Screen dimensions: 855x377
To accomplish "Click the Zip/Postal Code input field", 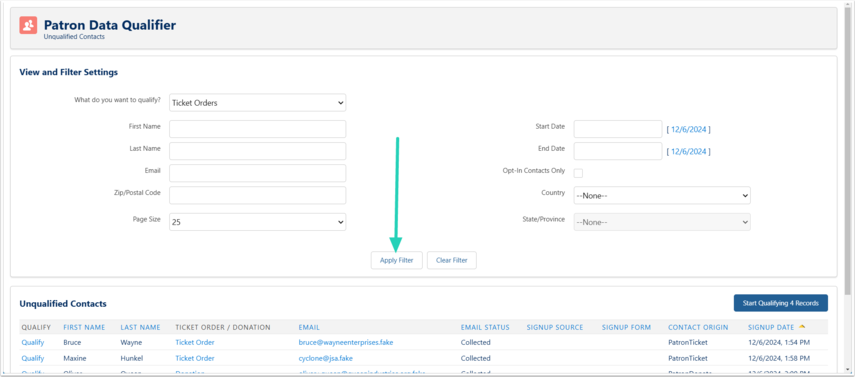I will 257,195.
